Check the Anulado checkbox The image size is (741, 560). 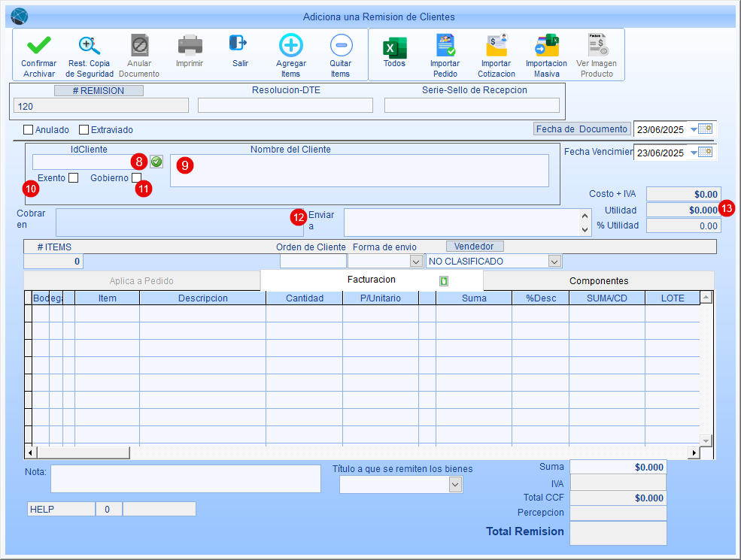coord(29,129)
